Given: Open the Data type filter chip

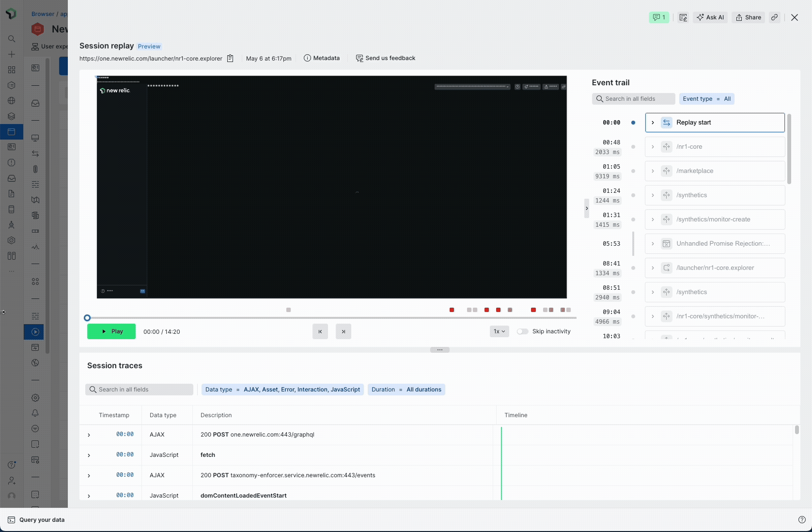Looking at the screenshot, I should click(282, 390).
